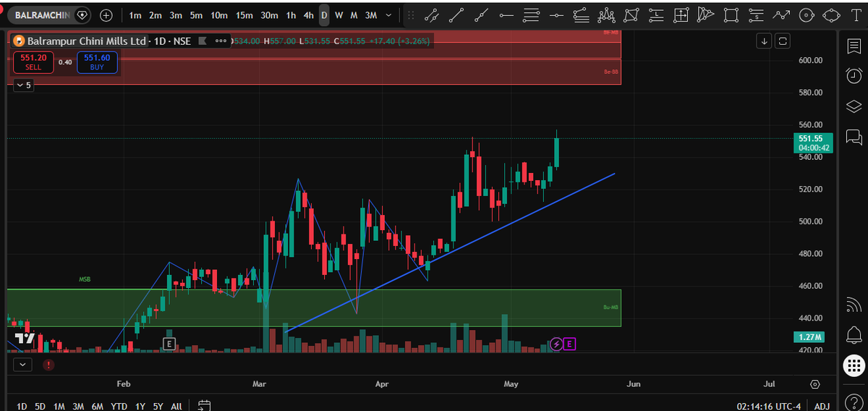
Task: Open the Watchlist panel in right sidebar
Action: pos(854,46)
